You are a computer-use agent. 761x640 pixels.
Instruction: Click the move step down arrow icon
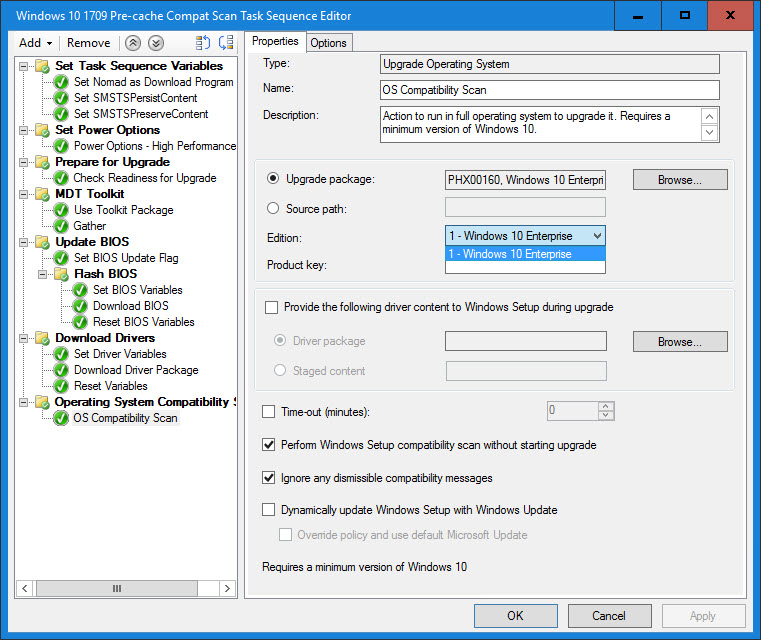(x=155, y=43)
